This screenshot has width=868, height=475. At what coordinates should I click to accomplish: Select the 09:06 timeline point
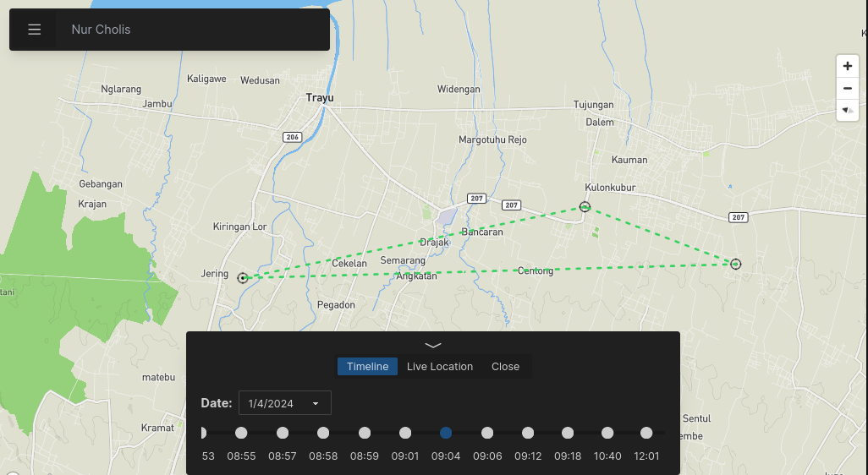487,433
